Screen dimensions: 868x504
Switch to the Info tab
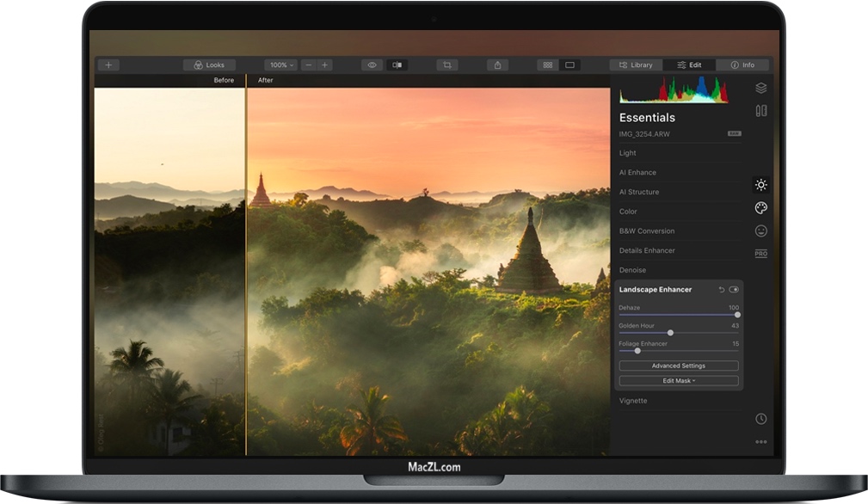(x=742, y=65)
